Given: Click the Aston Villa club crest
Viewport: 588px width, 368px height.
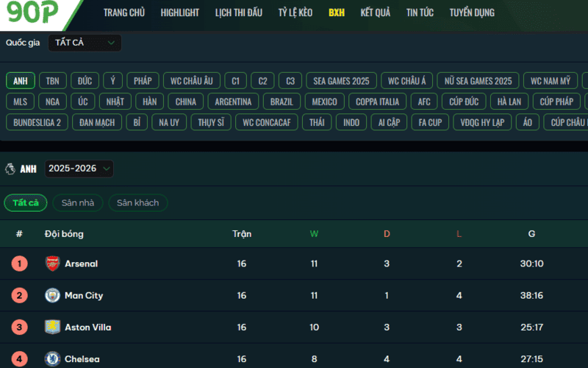Looking at the screenshot, I should click(52, 327).
